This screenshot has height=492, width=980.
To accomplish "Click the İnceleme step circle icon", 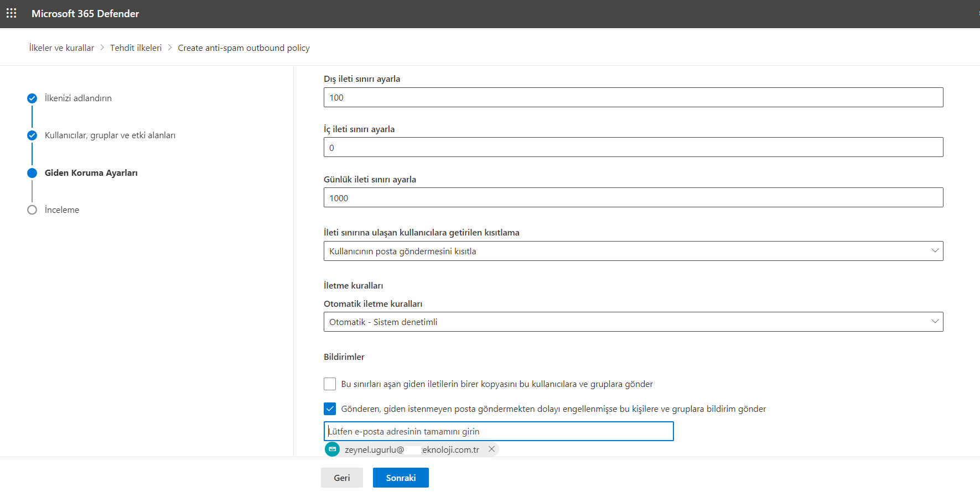I will [32, 210].
